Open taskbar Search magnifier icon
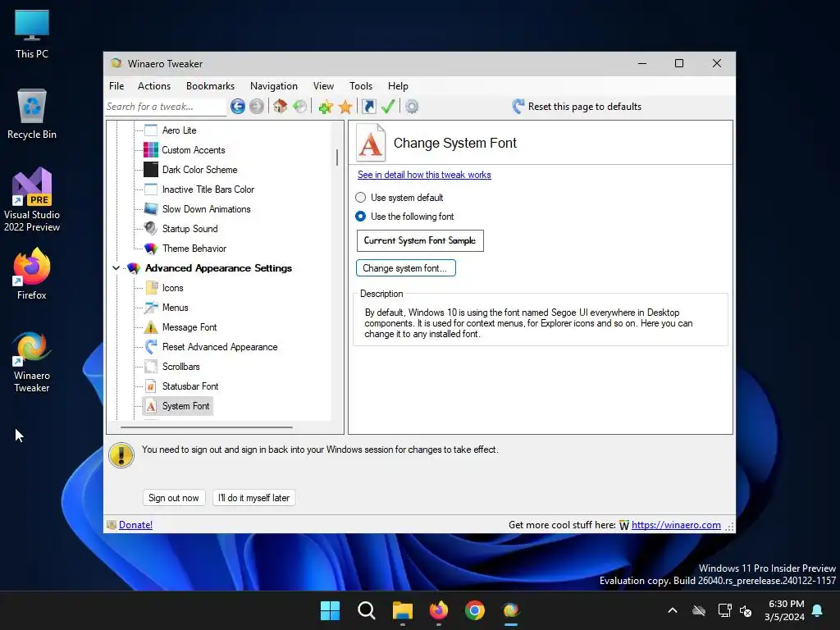Viewport: 840px width, 630px height. (x=367, y=610)
